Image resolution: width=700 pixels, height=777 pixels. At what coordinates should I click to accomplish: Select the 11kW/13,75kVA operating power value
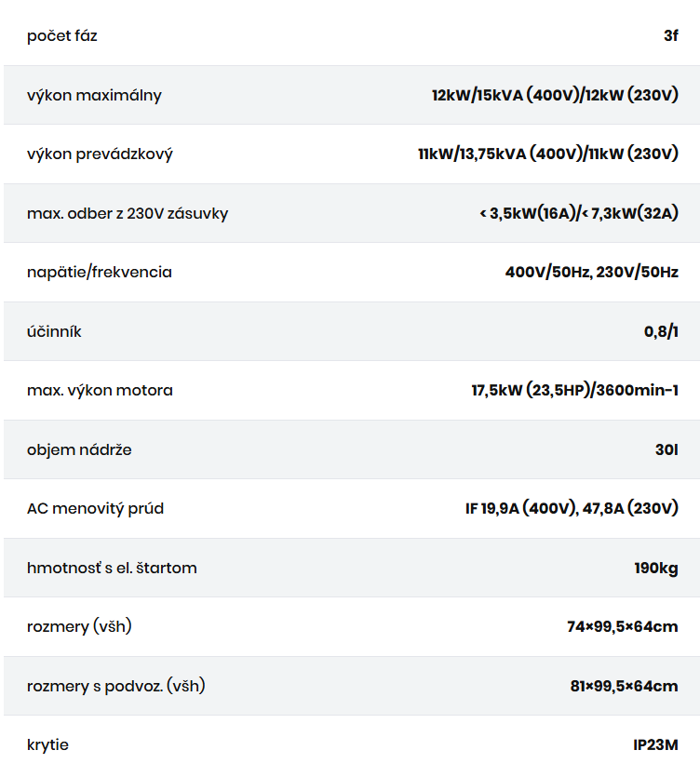(548, 154)
